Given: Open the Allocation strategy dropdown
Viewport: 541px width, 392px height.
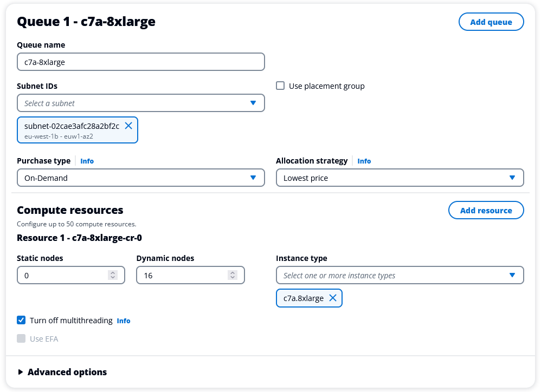Looking at the screenshot, I should pos(400,178).
